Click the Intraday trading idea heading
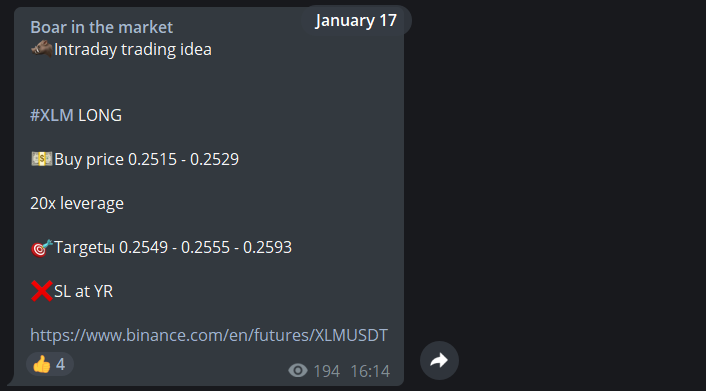The width and height of the screenshot is (706, 391). [133, 49]
